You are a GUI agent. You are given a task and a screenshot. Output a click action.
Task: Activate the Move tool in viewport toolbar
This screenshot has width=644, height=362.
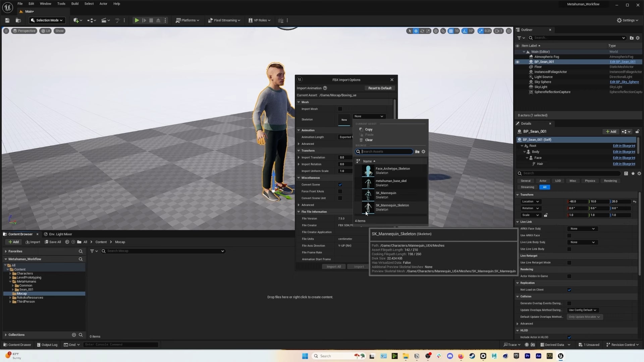(x=416, y=31)
